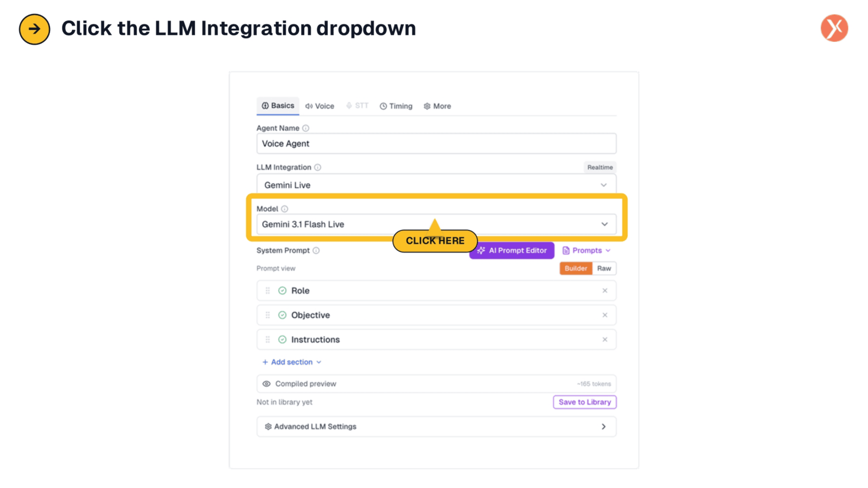
Task: Remove the Role section with its X
Action: coord(605,291)
